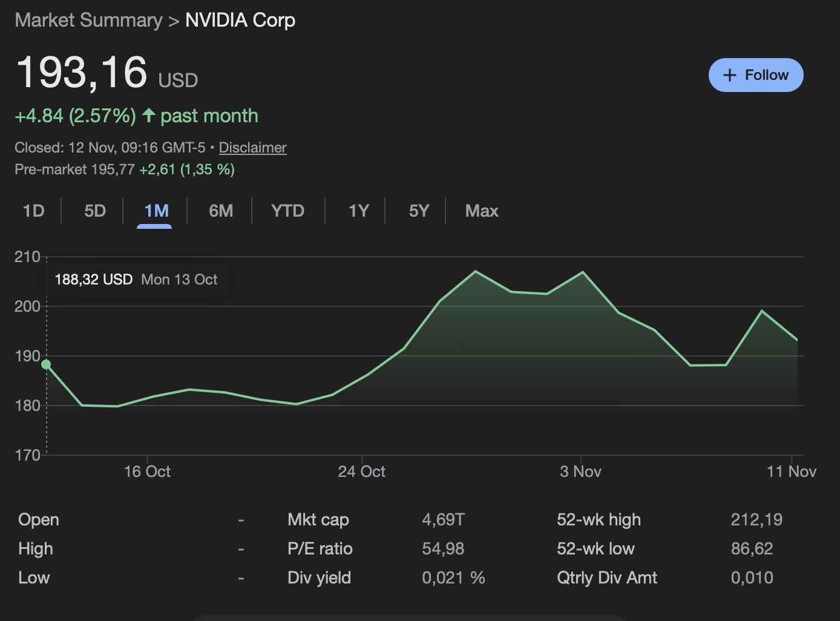
Task: Switch to the 6M chart view
Action: [221, 211]
